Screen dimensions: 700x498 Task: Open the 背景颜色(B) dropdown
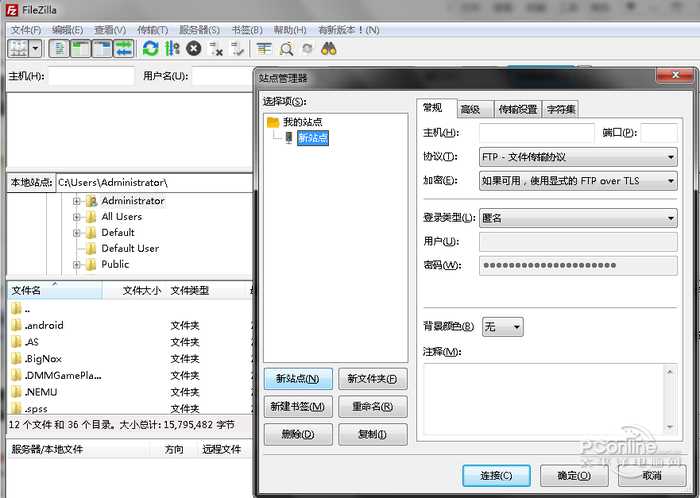click(503, 327)
